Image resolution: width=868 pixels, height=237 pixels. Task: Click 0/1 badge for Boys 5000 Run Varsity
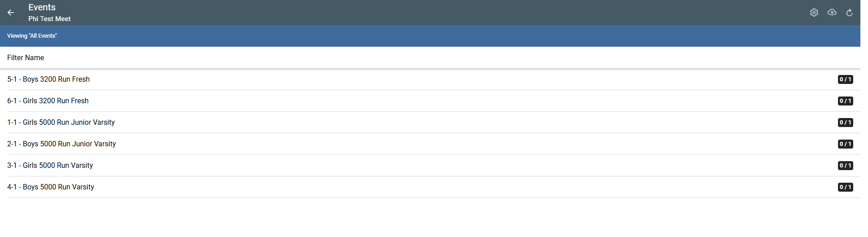(x=845, y=187)
